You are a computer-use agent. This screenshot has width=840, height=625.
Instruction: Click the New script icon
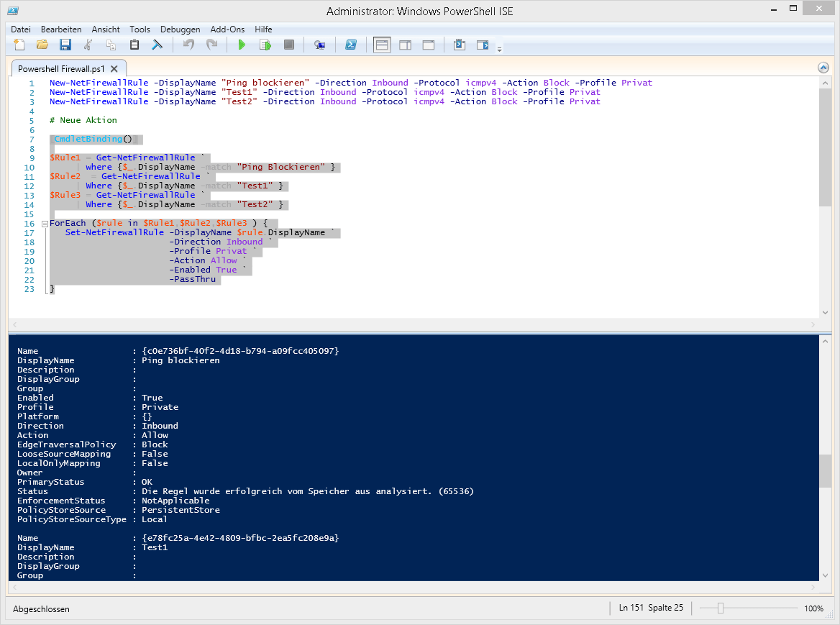point(19,45)
